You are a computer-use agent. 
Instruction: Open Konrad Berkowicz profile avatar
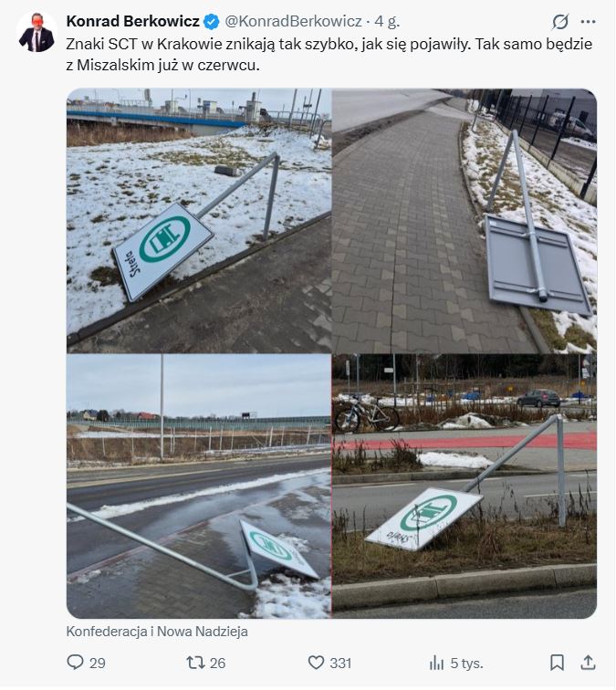tap(37, 32)
